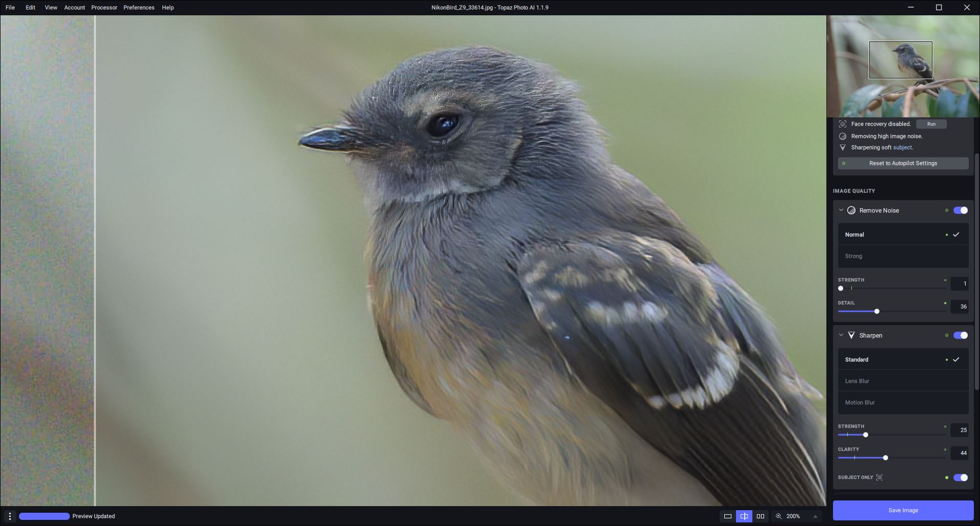
Task: Toggle the Subject Only switch
Action: [960, 478]
